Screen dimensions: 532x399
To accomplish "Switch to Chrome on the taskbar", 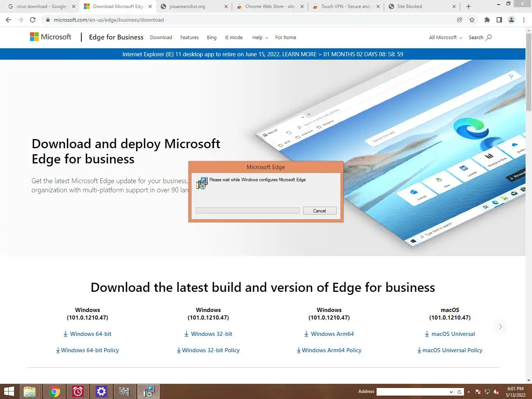I will pos(54,391).
